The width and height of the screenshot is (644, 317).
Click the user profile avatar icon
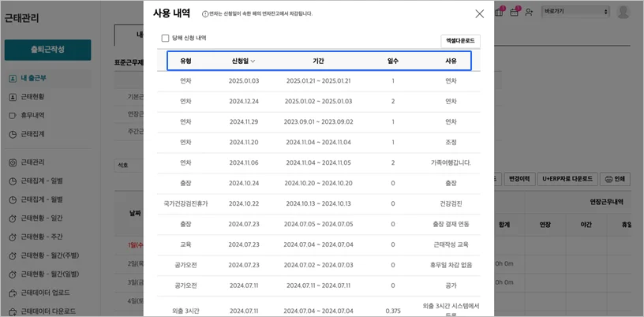coord(623,12)
